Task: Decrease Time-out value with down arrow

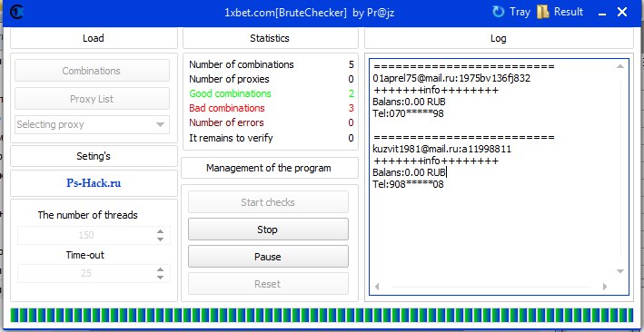Action: [160, 278]
